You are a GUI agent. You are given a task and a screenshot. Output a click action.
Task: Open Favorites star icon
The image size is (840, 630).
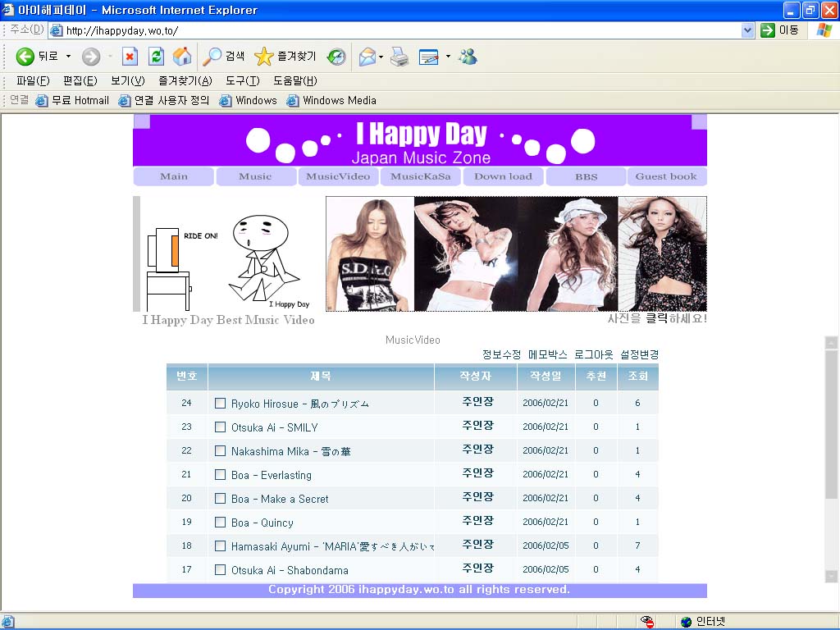(264, 57)
